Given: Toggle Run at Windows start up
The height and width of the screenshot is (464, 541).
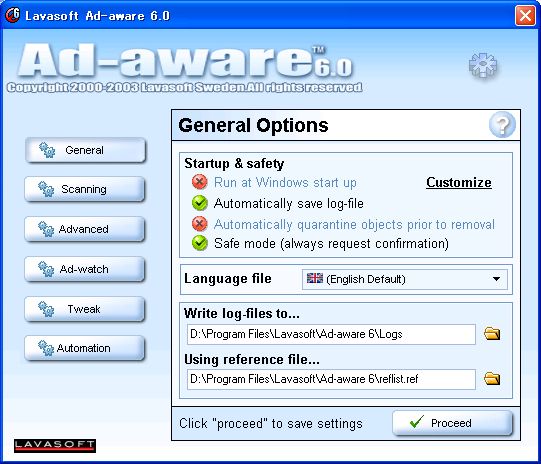Looking at the screenshot, I should (x=200, y=182).
